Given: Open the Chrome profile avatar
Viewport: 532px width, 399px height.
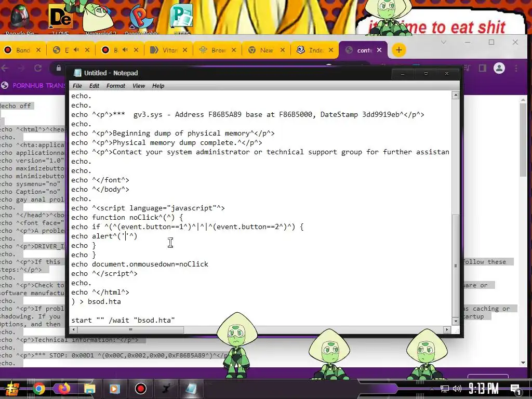Looking at the screenshot, I should [x=499, y=68].
